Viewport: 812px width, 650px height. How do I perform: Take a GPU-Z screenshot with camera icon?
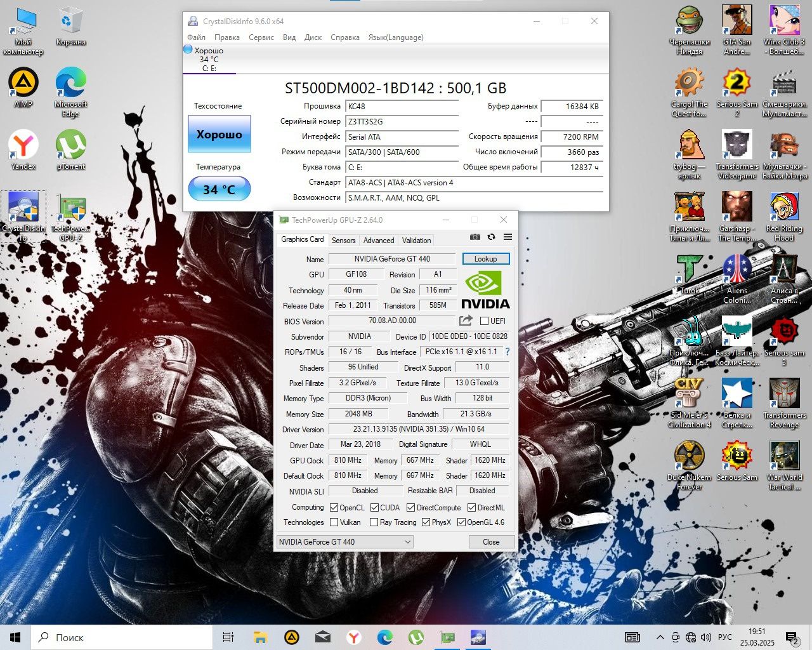click(475, 237)
